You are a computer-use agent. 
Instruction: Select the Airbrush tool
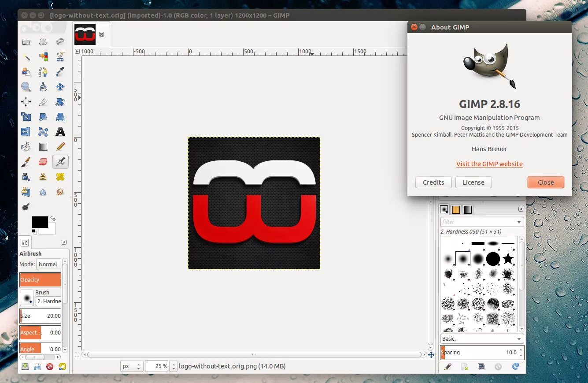(x=60, y=162)
